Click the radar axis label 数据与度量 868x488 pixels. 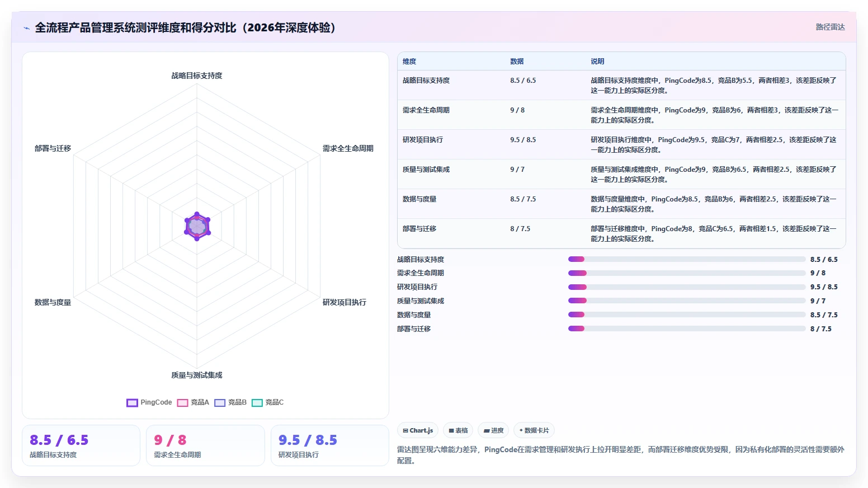point(53,302)
